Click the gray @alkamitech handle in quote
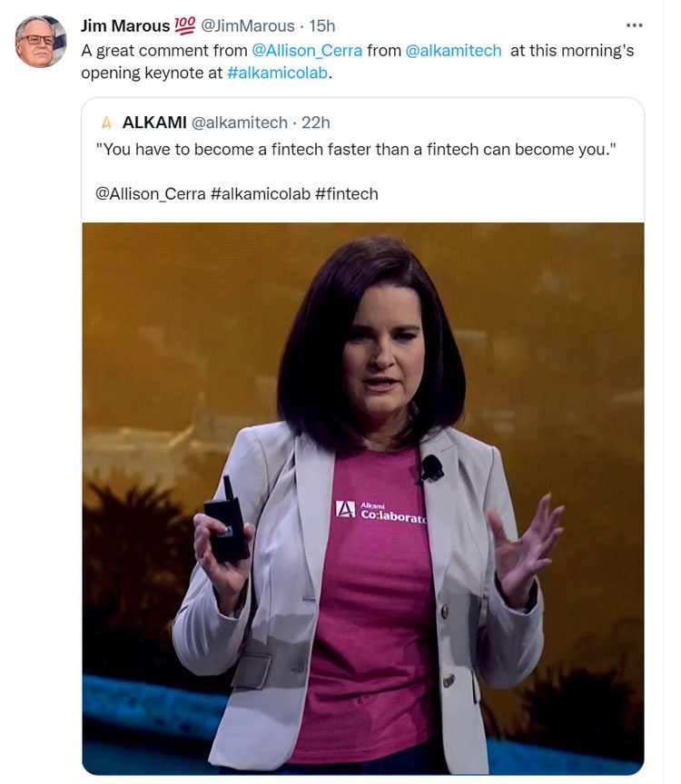Viewport: 681px width, 784px height. [x=240, y=122]
